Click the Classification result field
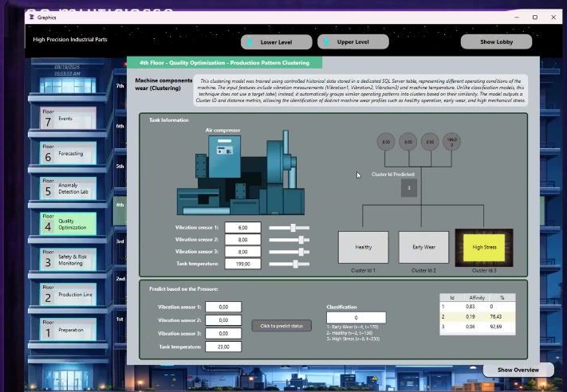567x392 pixels. tap(356, 318)
